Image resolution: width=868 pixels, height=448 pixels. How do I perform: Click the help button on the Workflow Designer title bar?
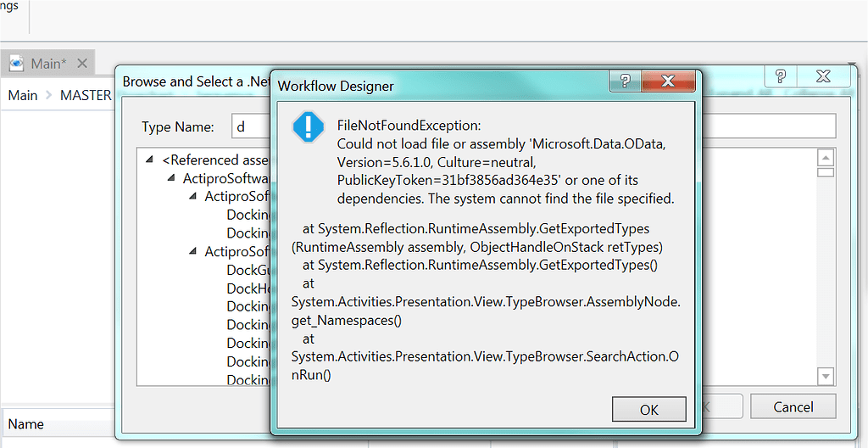pos(625,81)
